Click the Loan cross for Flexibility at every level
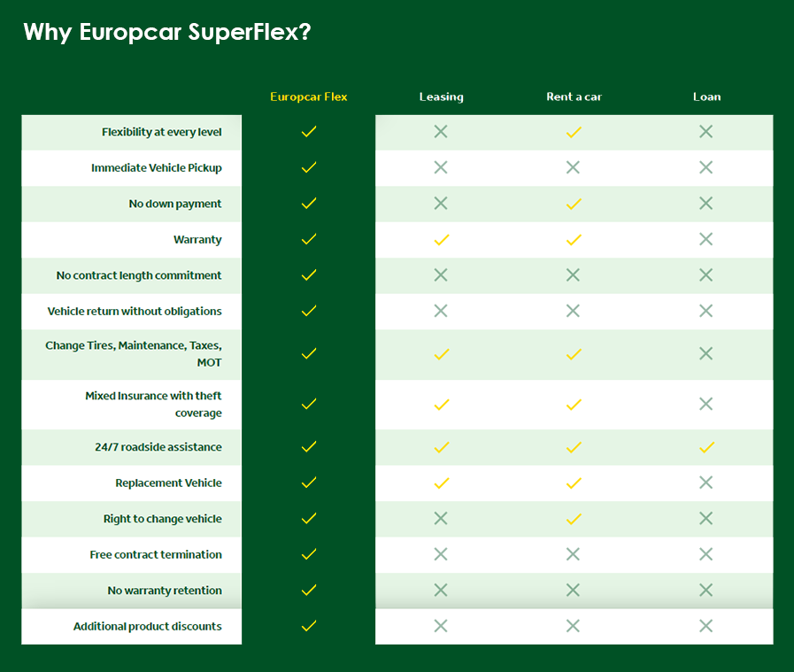The image size is (794, 672). click(705, 132)
